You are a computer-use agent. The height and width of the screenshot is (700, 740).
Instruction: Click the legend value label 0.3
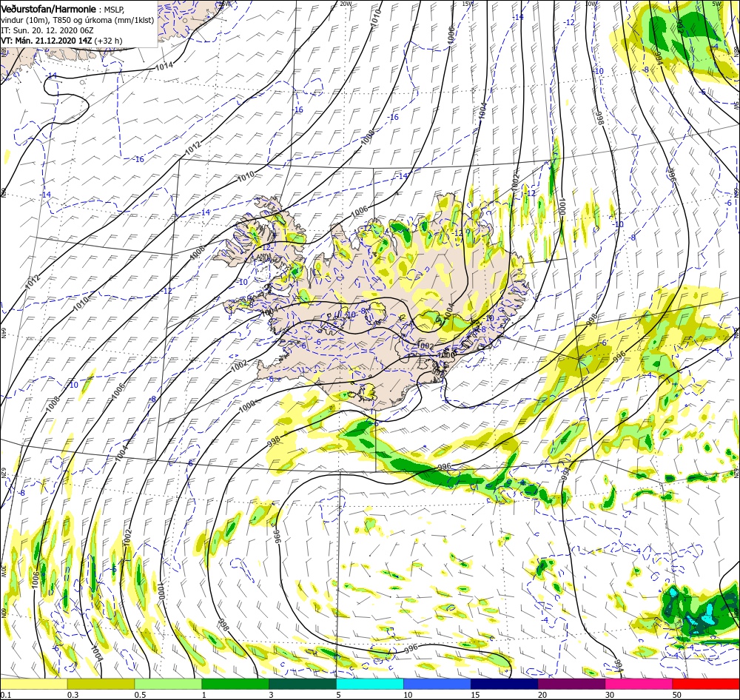(x=73, y=694)
